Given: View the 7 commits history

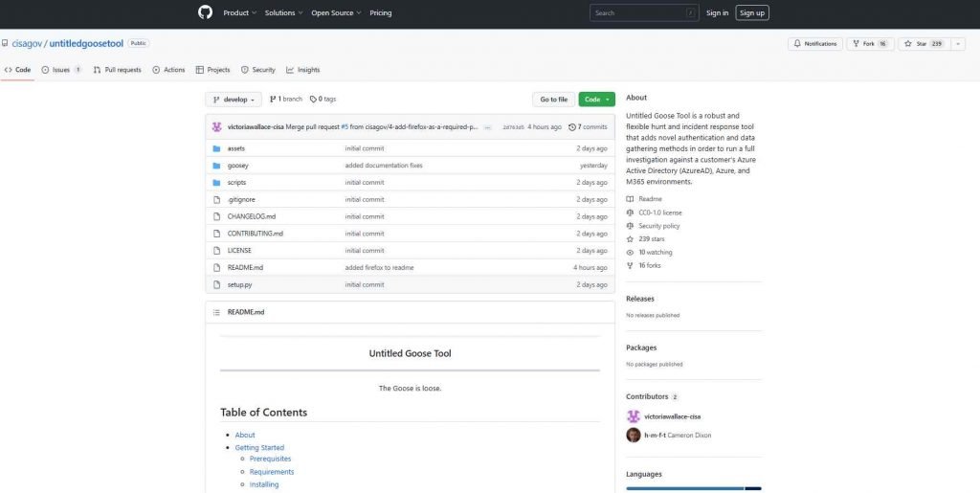Looking at the screenshot, I should pos(588,127).
